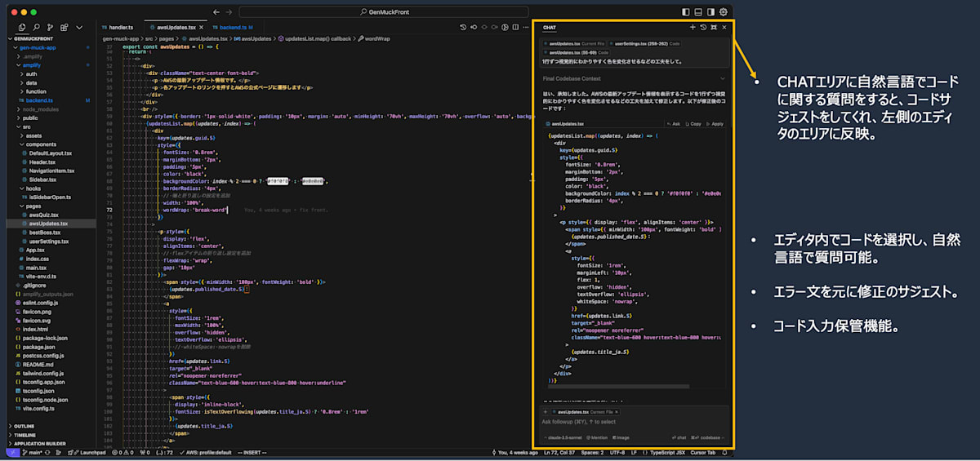Viewport: 980px width, 461px height.
Task: Open the Search view in activity bar
Action: pos(34,27)
